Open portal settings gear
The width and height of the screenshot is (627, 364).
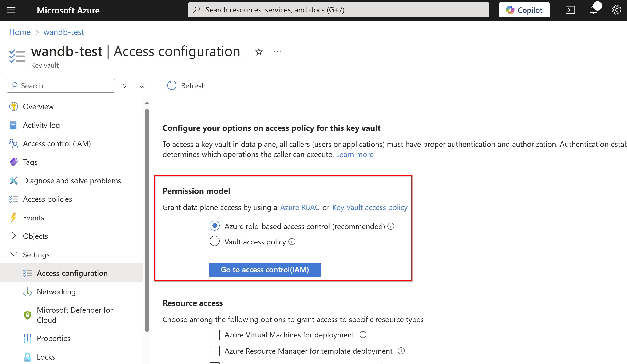point(616,10)
